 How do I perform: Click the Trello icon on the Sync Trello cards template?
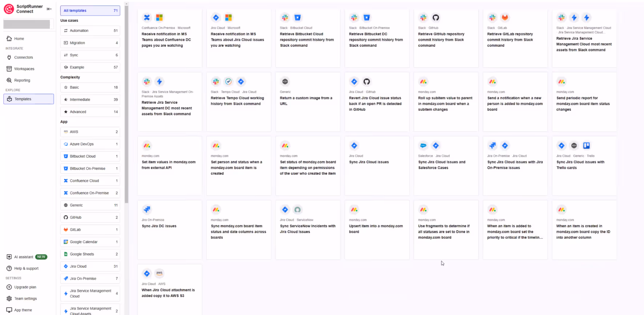click(586, 145)
